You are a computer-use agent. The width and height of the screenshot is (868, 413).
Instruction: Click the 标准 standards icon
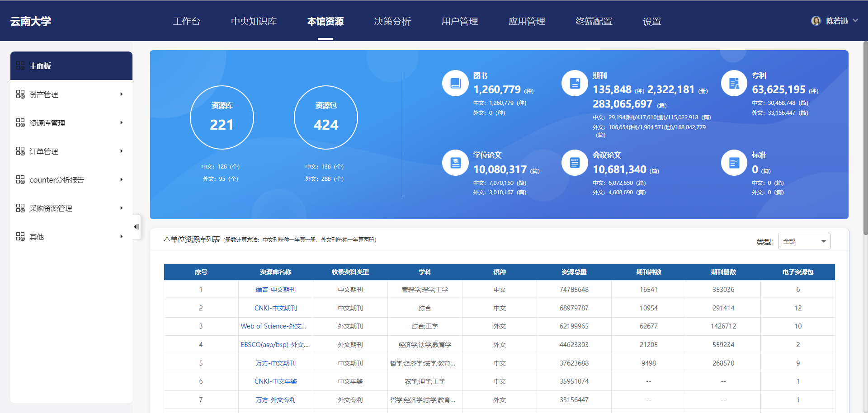[734, 163]
